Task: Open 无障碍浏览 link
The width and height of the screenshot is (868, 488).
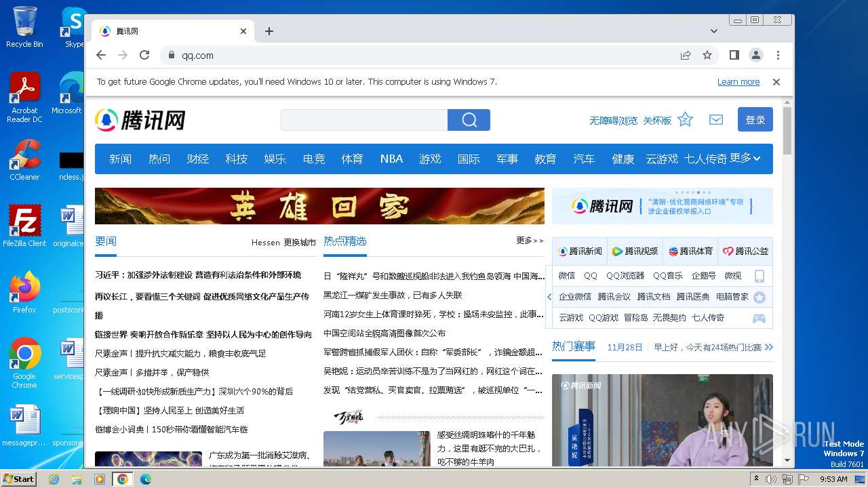Action: tap(613, 121)
